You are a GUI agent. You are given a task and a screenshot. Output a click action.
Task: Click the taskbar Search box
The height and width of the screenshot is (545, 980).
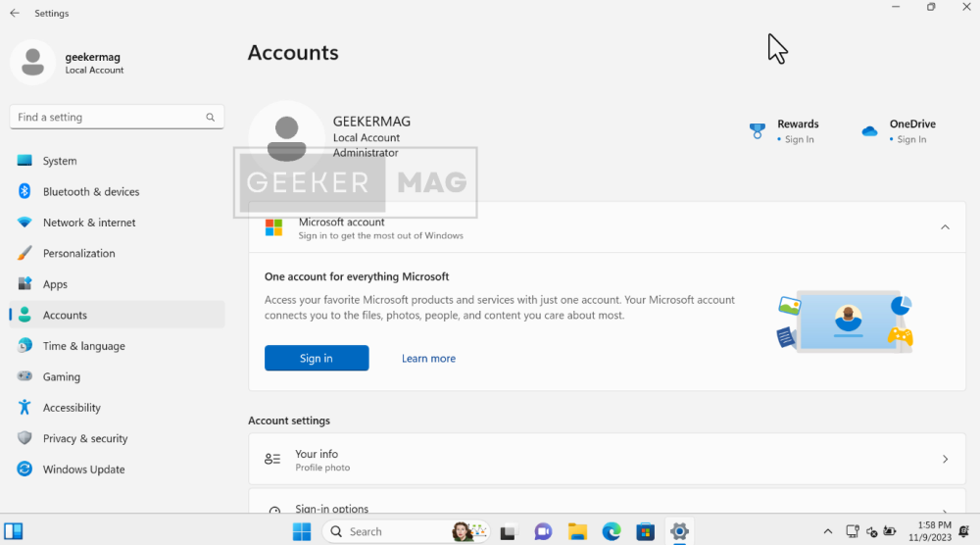point(407,531)
